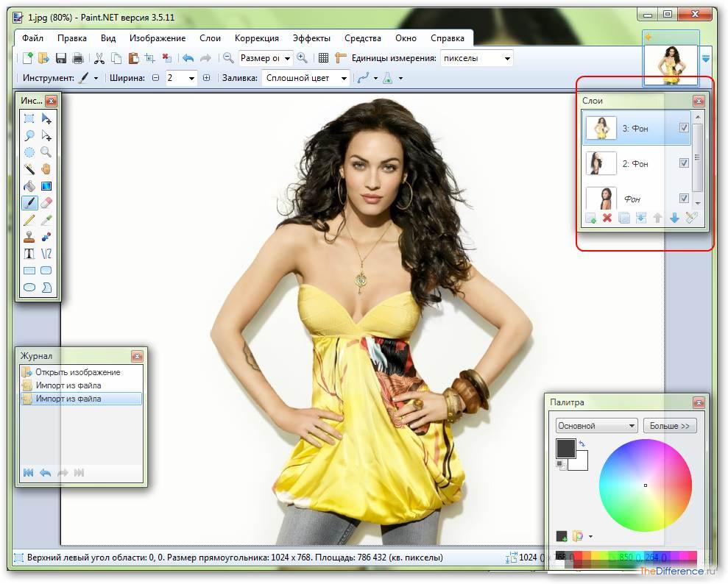Select the Ellipse Select tool
The image size is (728, 584).
coord(29,152)
